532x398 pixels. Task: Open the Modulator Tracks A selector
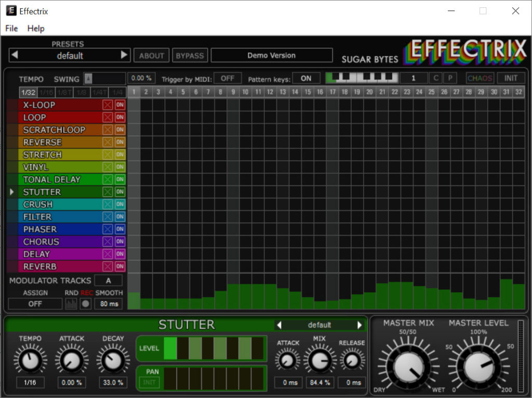[108, 281]
